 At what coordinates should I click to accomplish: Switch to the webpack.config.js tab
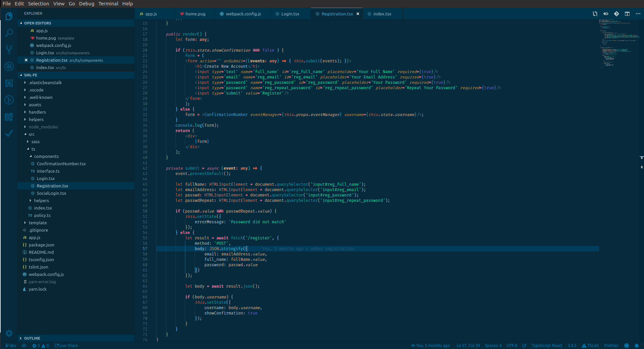click(242, 14)
